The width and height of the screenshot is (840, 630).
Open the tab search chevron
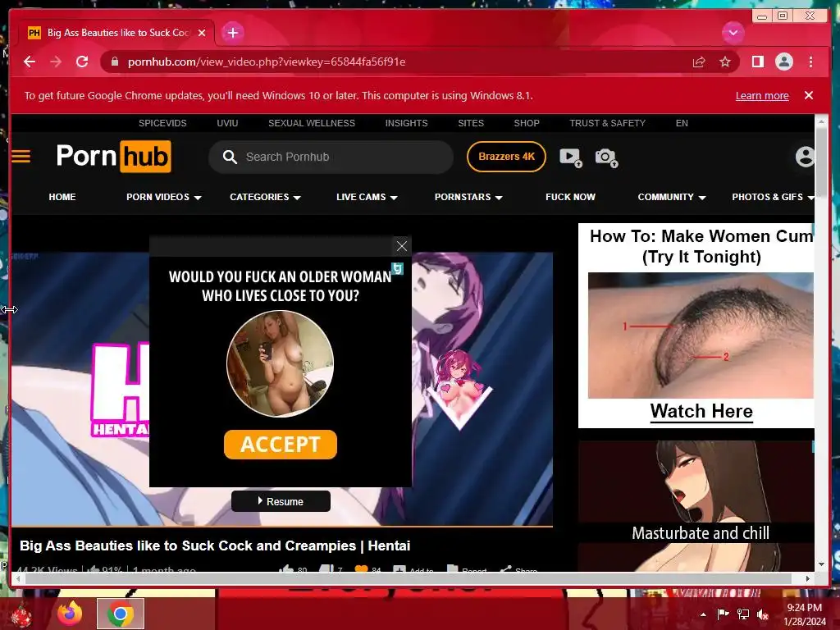coord(733,33)
